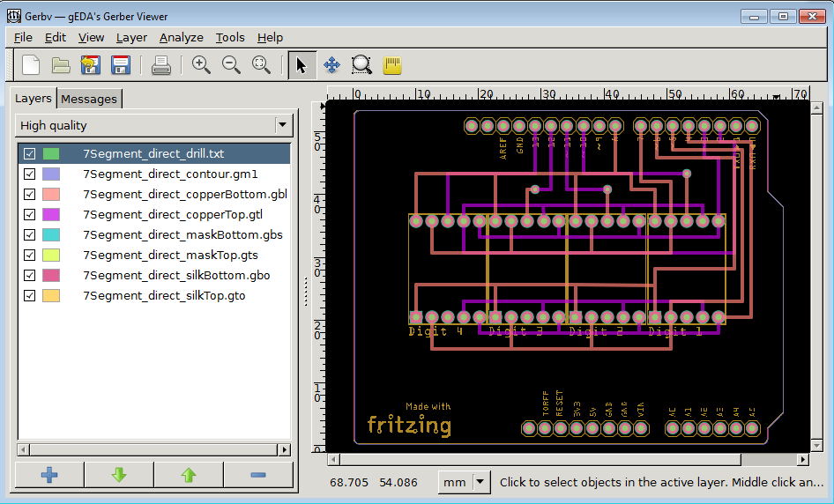Screen dimensions: 834x504
Task: Switch to the Messages tab
Action: coord(89,99)
